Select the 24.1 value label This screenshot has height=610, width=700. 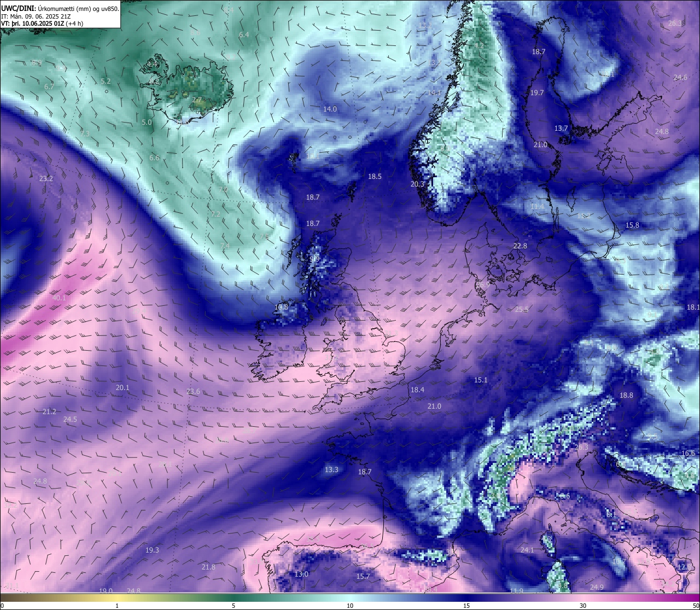pos(527,550)
